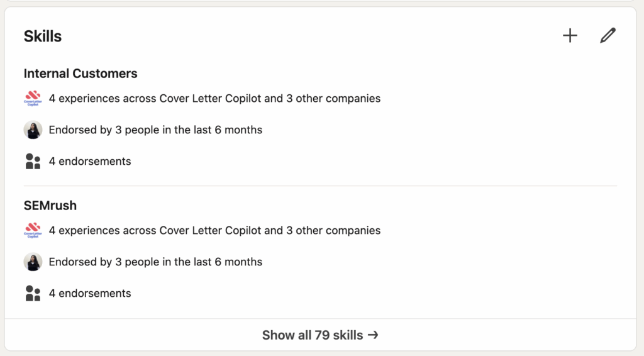644x356 pixels.
Task: Click the arrow beside Show all 79 skills
Action: 373,335
